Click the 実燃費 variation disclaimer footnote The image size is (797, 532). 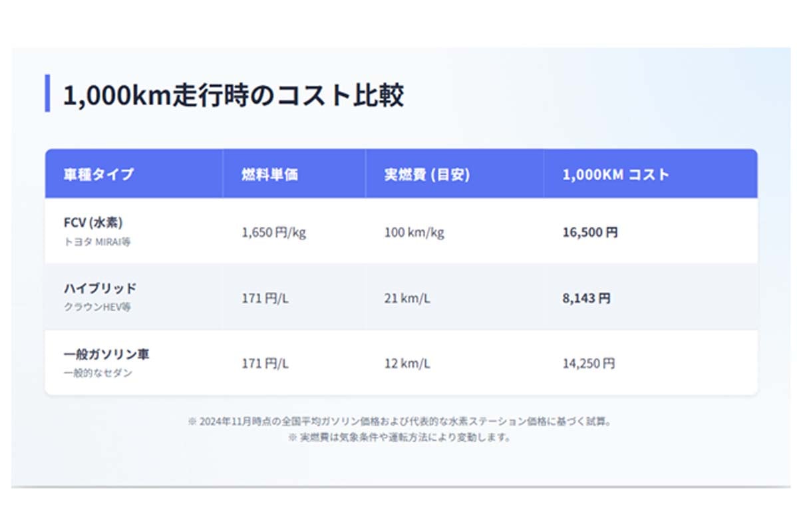point(399,438)
